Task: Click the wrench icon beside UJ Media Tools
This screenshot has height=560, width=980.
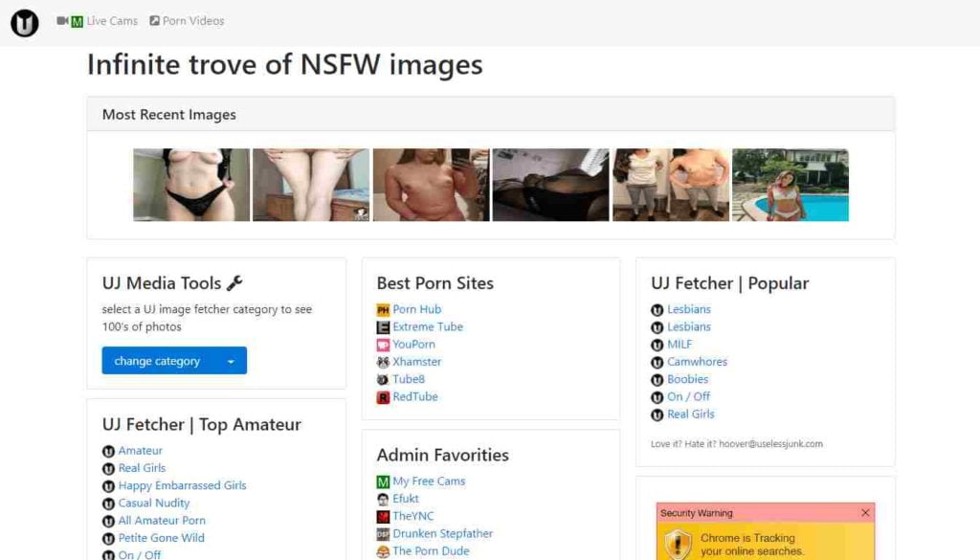Action: pyautogui.click(x=234, y=283)
